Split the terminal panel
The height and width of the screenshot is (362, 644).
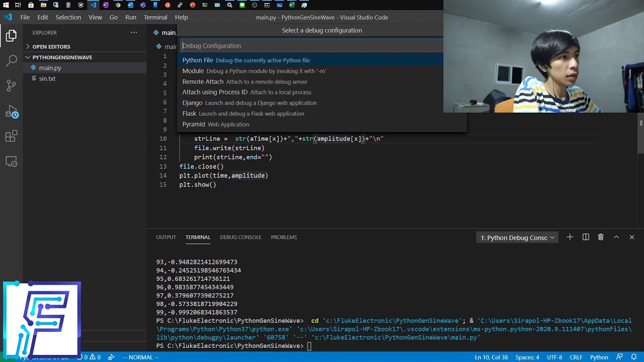click(x=586, y=237)
